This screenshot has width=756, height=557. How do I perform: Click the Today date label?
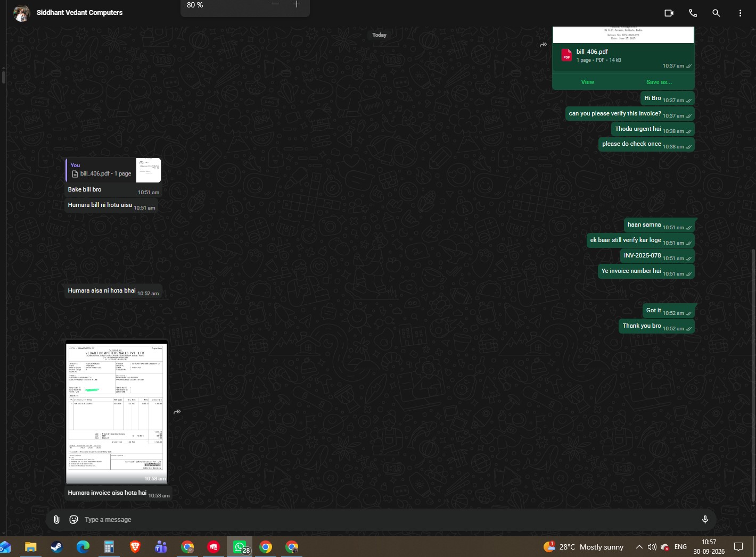tap(379, 35)
